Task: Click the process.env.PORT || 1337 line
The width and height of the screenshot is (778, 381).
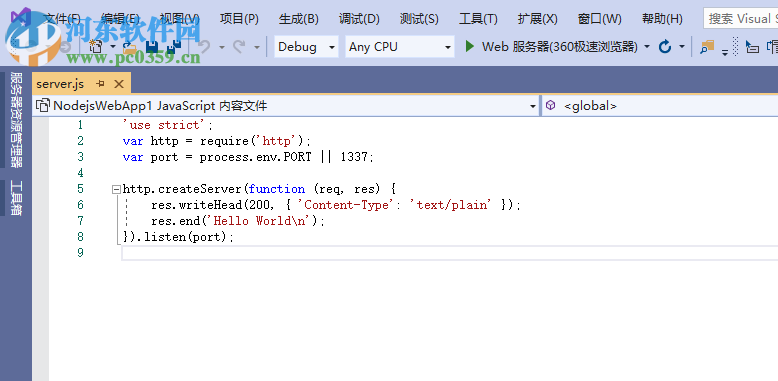Action: [x=248, y=157]
